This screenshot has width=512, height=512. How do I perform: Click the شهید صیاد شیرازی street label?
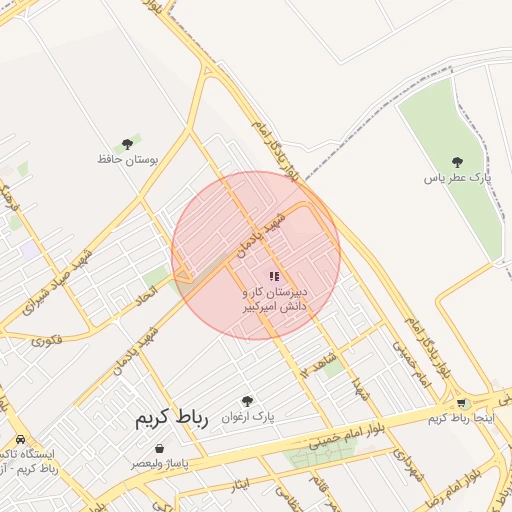(57, 283)
